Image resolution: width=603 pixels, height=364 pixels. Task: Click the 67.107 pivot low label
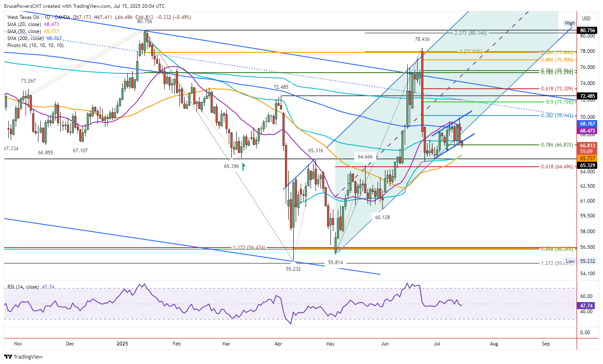pos(80,151)
